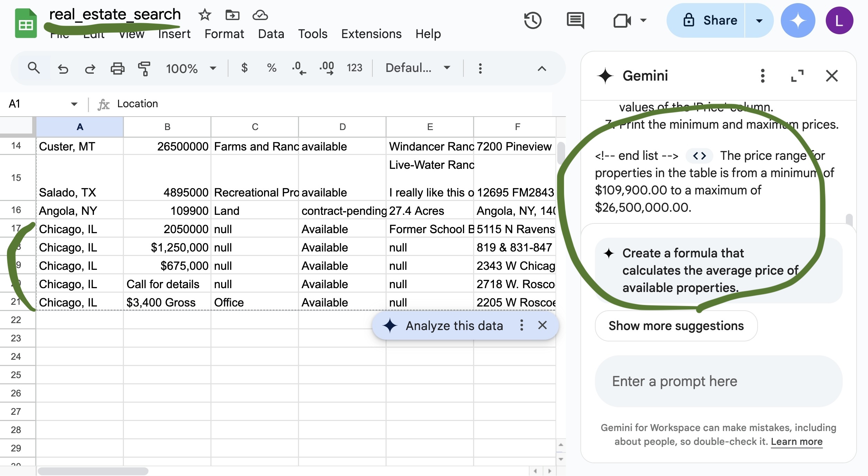Click the search menus magnifier icon

[34, 68]
